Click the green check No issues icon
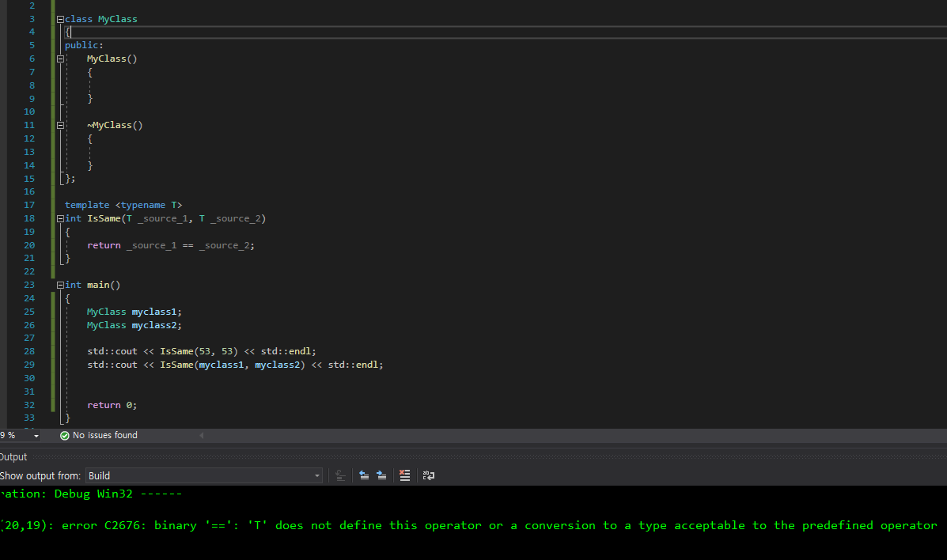The width and height of the screenshot is (947, 560). pyautogui.click(x=65, y=436)
